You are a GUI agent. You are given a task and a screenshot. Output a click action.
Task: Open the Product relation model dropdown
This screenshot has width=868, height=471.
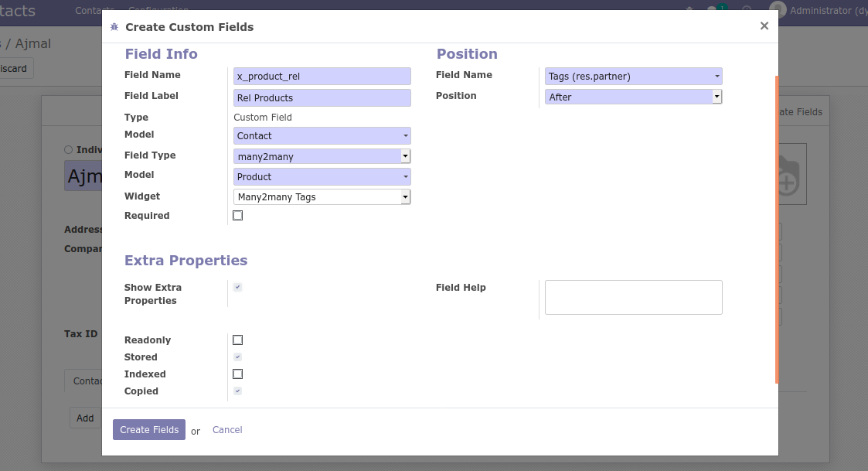pyautogui.click(x=322, y=176)
